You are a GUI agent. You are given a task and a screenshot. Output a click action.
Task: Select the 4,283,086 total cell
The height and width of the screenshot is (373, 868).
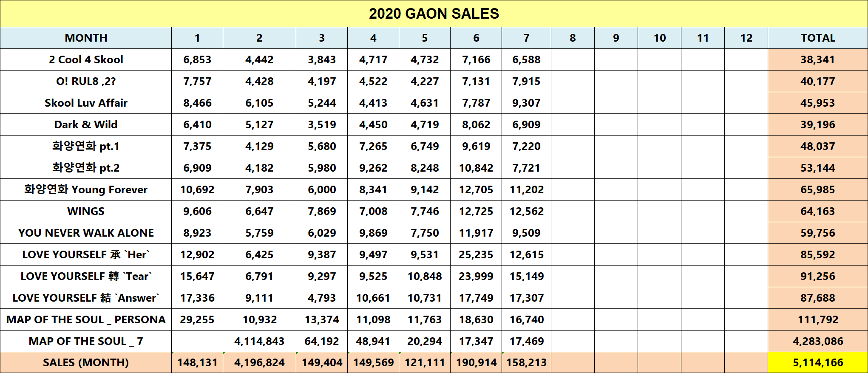pyautogui.click(x=817, y=341)
